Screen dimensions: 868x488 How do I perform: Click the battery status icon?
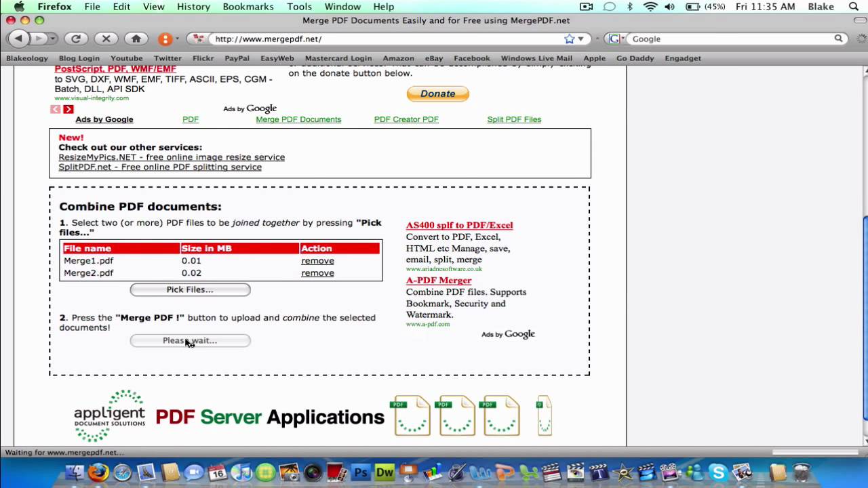coord(692,7)
